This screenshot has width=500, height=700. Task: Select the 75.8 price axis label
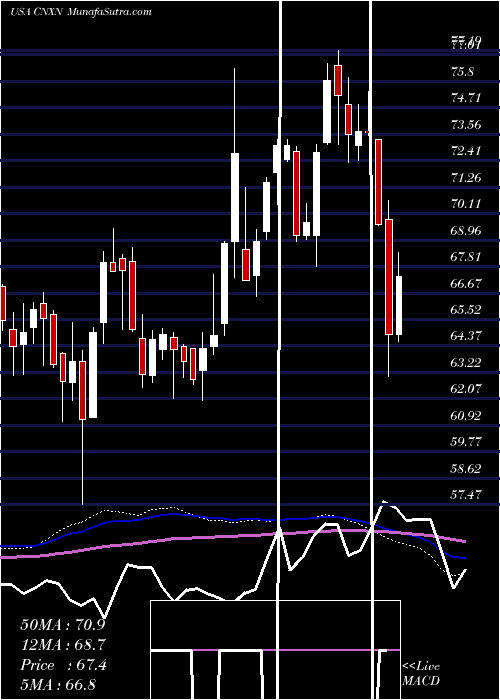[462, 72]
